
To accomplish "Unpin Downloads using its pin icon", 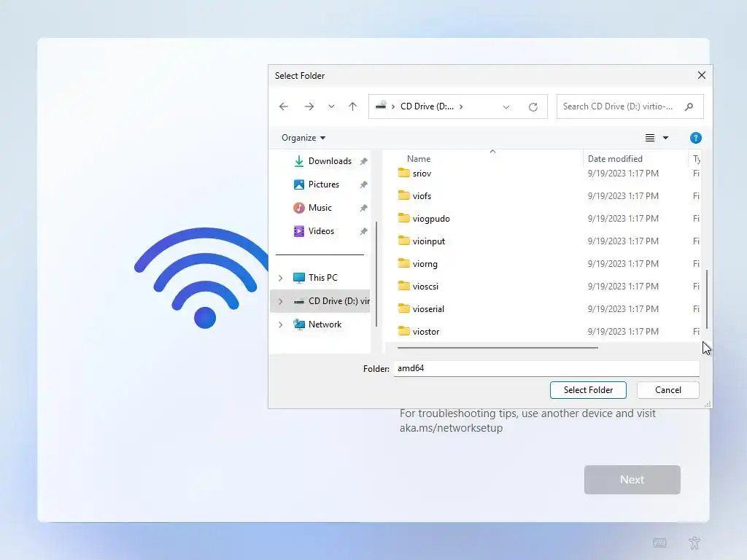I will point(363,161).
